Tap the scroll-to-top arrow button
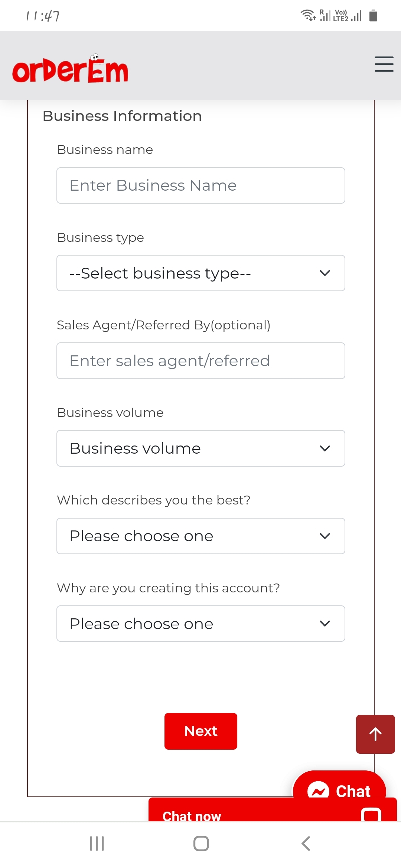This screenshot has width=401, height=868. coord(375,734)
